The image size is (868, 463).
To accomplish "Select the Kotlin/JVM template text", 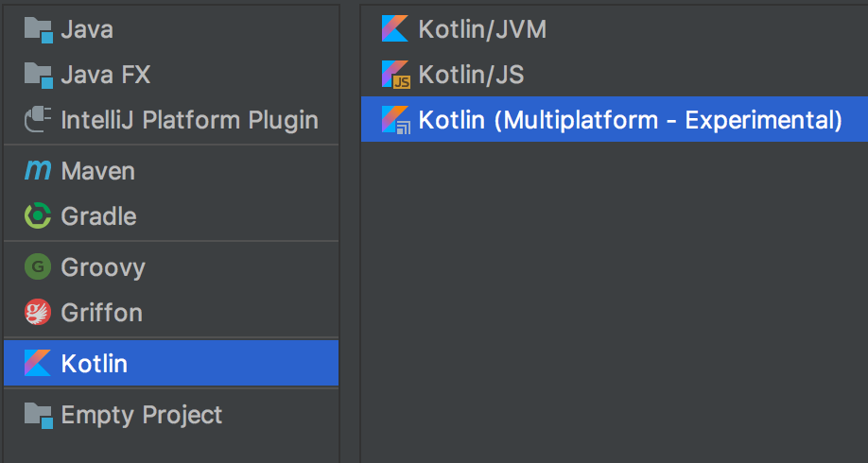I will [x=482, y=29].
